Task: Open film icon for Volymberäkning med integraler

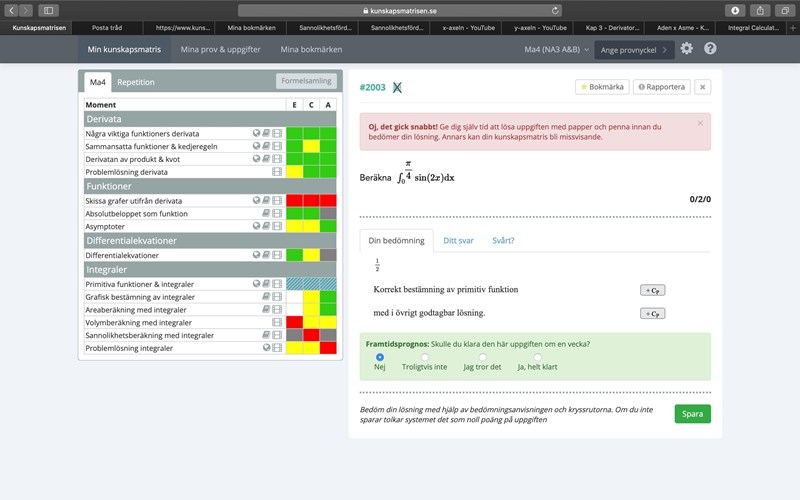Action: (x=277, y=323)
